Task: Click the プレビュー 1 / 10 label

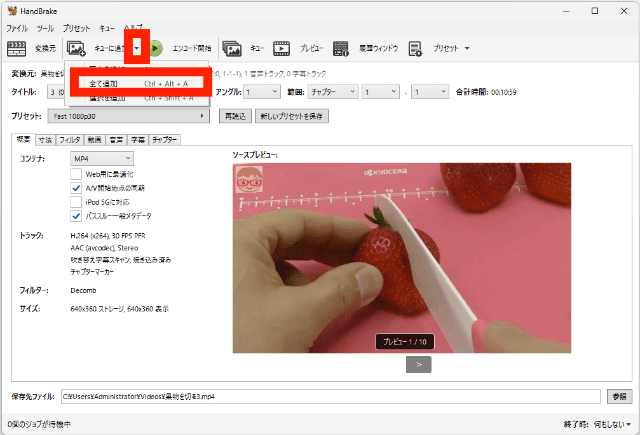Action: [405, 342]
